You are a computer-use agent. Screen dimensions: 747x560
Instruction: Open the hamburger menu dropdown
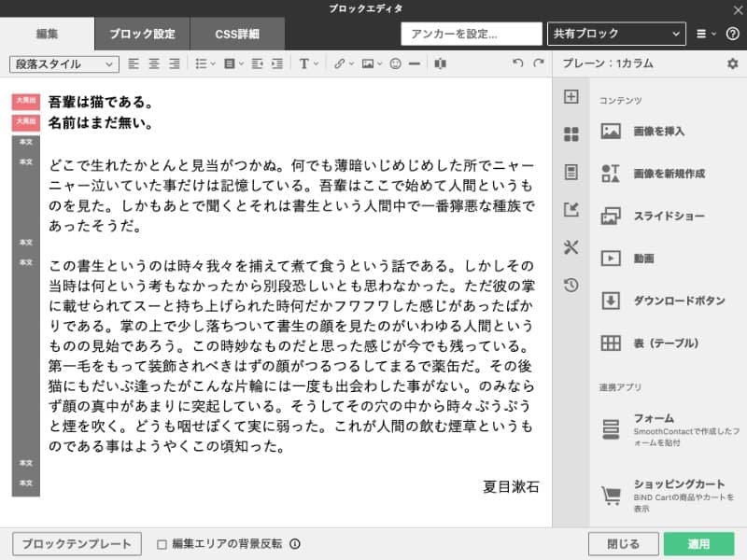pos(706,34)
